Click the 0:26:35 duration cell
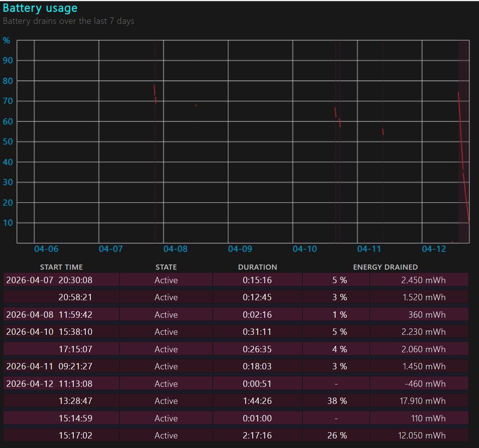The width and height of the screenshot is (479, 448). coord(258,349)
